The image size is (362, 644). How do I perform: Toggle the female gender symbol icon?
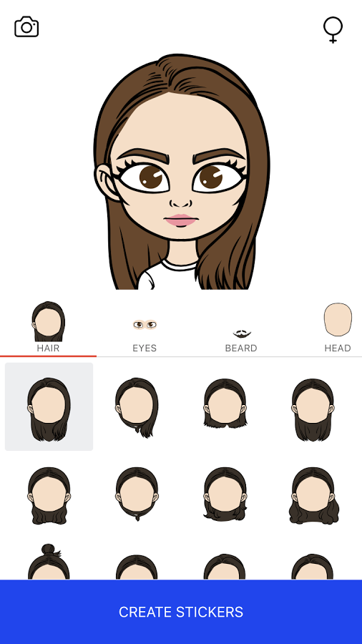[333, 29]
